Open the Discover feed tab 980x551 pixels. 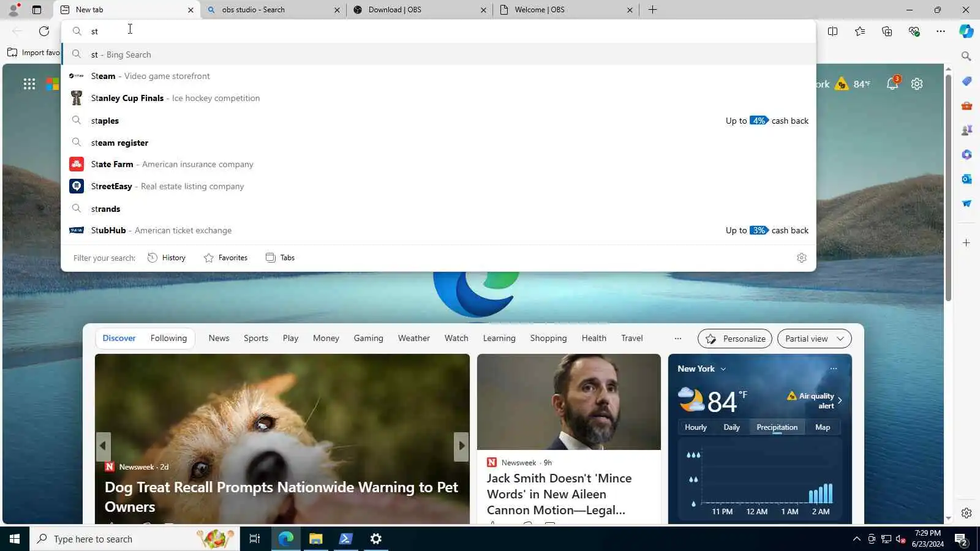coord(119,338)
